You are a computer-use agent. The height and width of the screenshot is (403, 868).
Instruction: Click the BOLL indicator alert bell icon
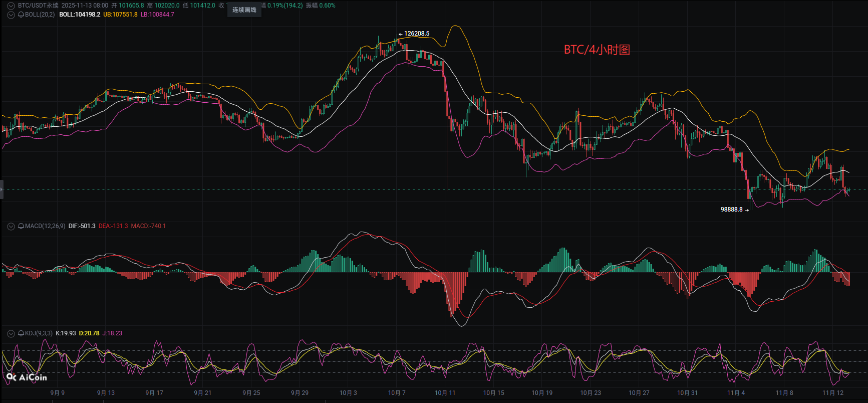point(21,15)
